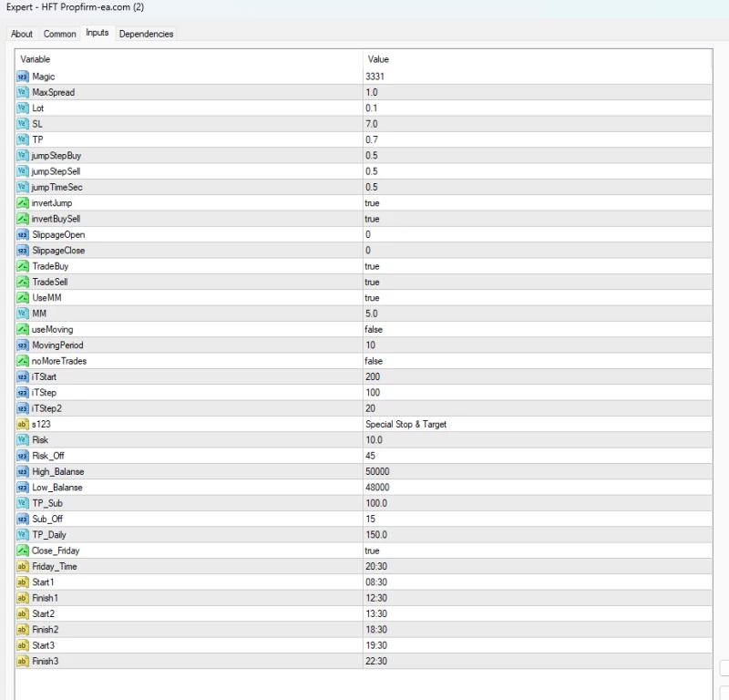Screen dimensions: 729x700
Task: Click the double-type icon next to MaxSpread
Action: [x=23, y=92]
